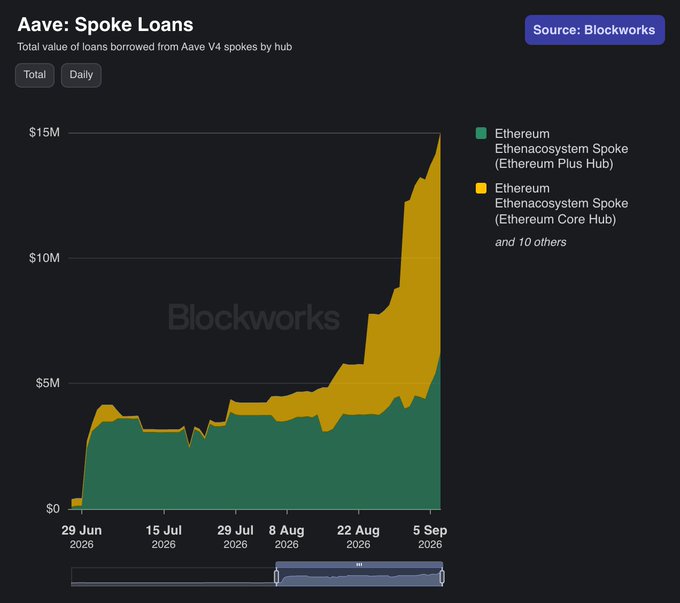Screen dimensions: 680x603
Task: Click the '29 Jun 2026' axis label
Action: coord(82,537)
